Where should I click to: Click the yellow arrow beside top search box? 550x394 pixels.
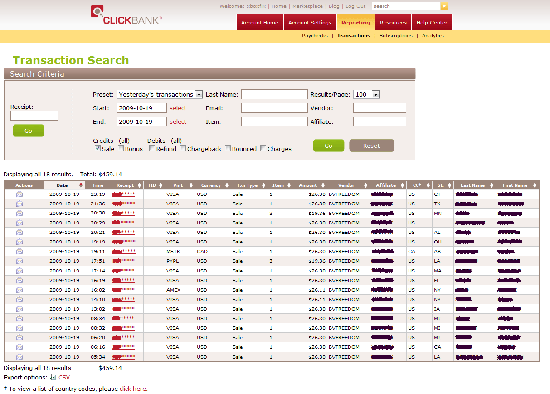click(x=444, y=6)
